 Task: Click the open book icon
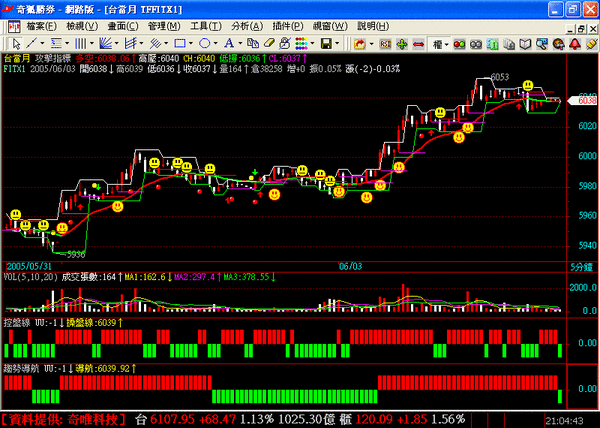pyautogui.click(x=525, y=44)
